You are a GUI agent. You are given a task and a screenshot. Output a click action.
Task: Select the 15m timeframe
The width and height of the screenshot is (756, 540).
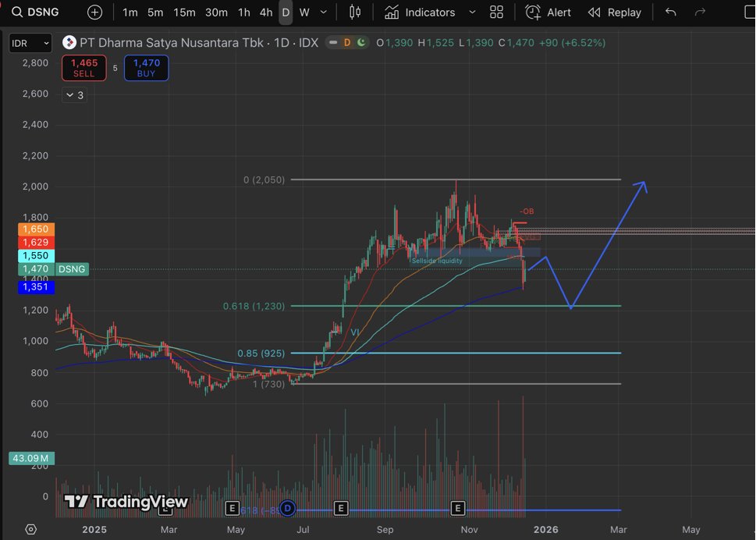[x=184, y=12]
